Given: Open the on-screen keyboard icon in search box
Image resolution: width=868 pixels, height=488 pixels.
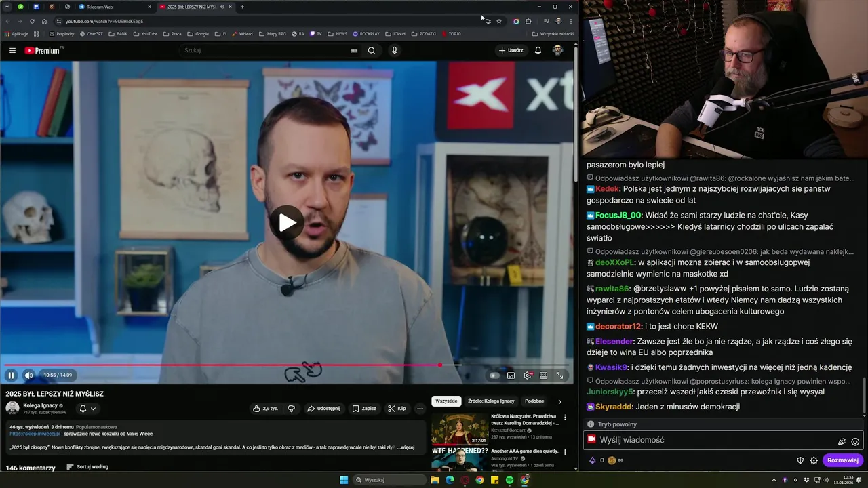Looking at the screenshot, I should 354,50.
